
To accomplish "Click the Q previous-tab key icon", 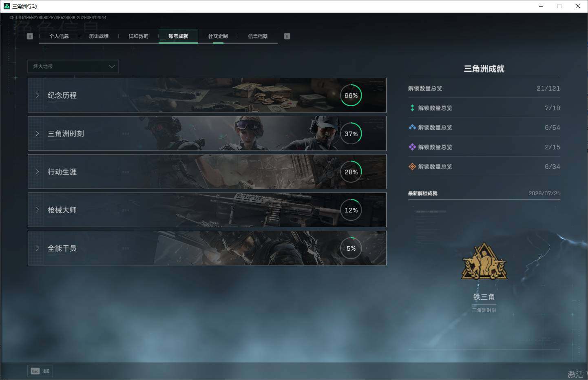I will [30, 36].
